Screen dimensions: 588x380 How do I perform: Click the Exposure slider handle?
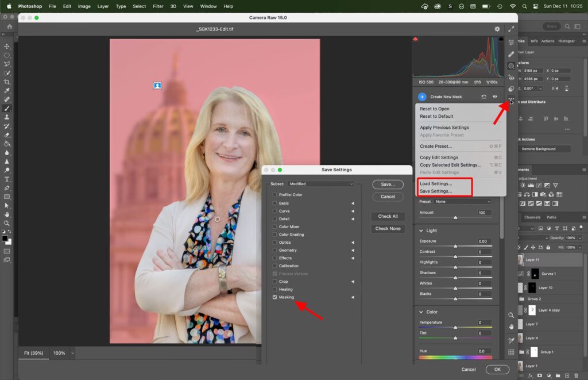click(455, 246)
